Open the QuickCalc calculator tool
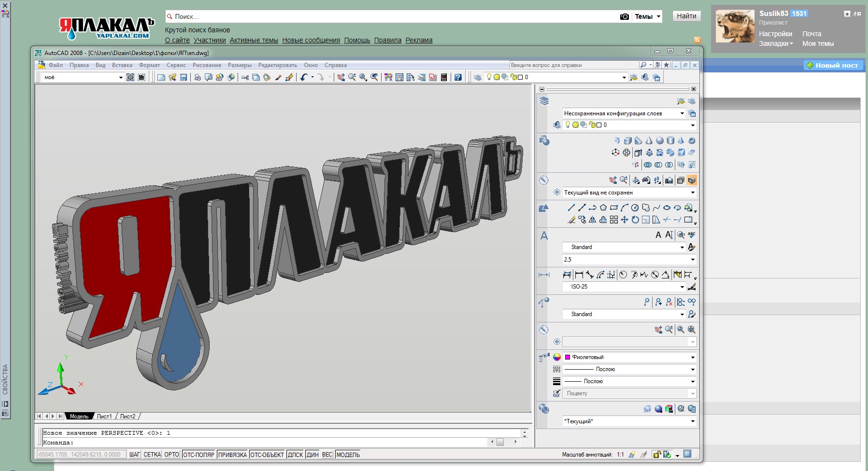868x471 pixels. point(444,77)
